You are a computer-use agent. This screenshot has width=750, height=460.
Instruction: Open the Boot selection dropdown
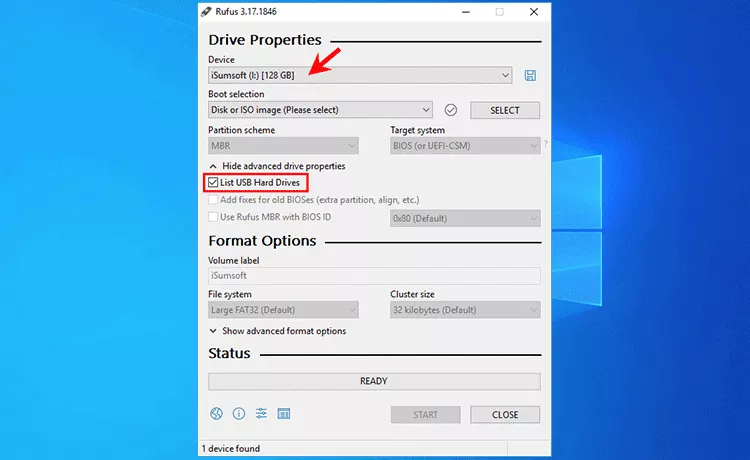pyautogui.click(x=320, y=110)
